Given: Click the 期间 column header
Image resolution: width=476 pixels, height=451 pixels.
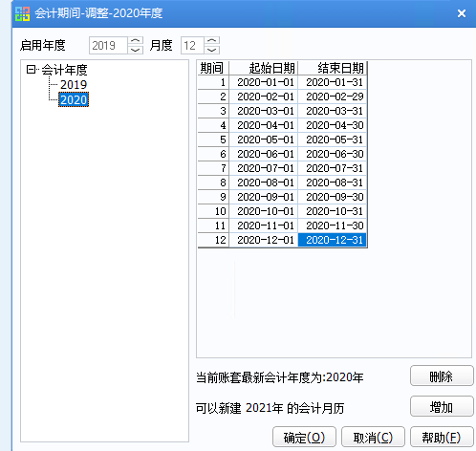Looking at the screenshot, I should tap(213, 68).
